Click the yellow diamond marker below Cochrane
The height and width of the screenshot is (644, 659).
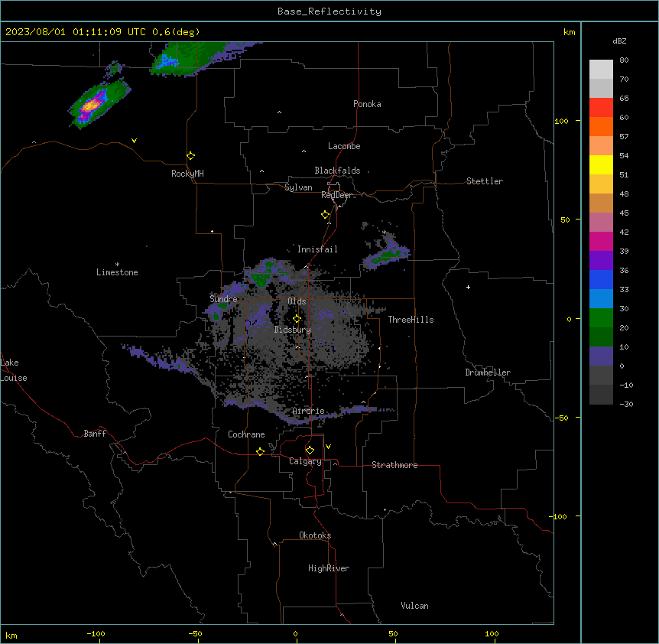260,451
